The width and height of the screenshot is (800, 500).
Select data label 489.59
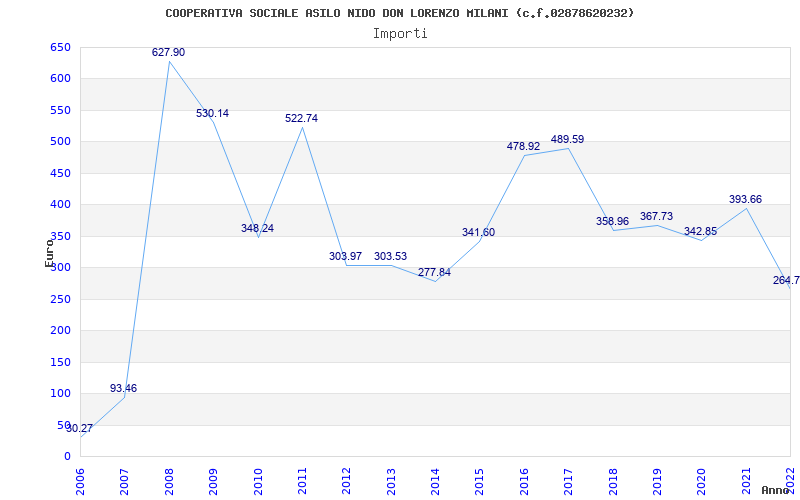pos(567,140)
